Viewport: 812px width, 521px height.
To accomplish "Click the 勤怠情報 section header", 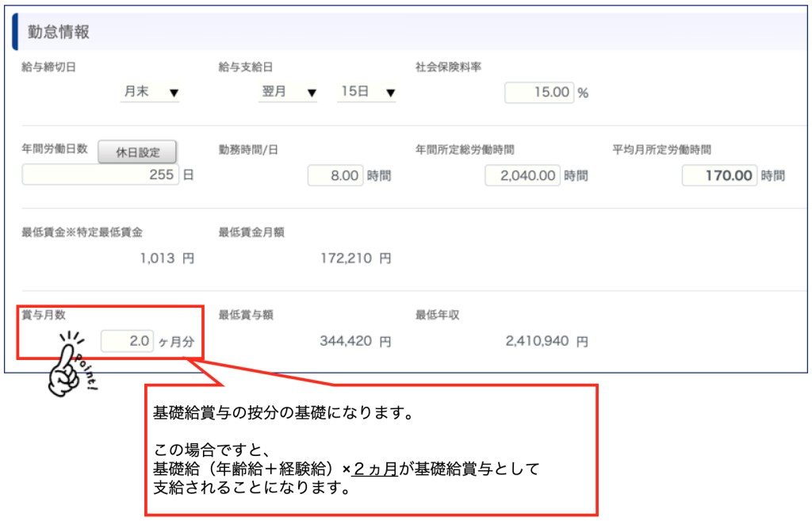I will point(59,32).
